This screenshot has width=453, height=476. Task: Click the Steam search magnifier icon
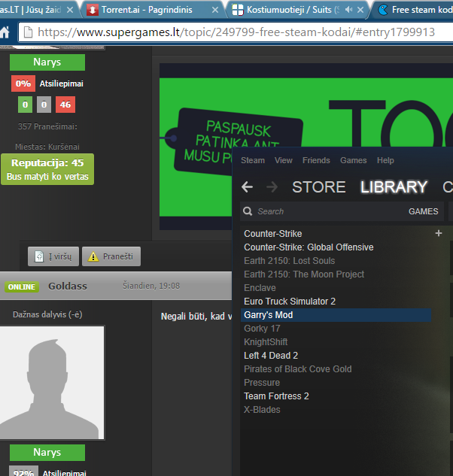(x=248, y=211)
